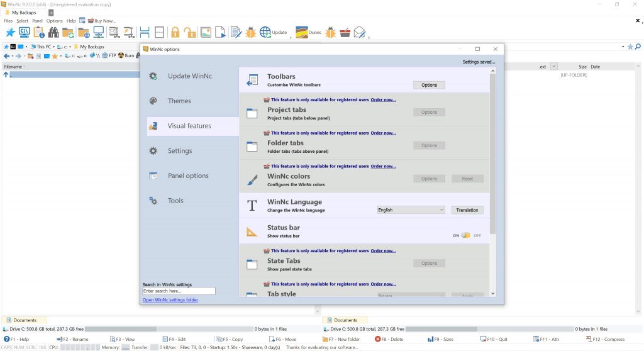Click the Buy Now menu item

point(102,21)
